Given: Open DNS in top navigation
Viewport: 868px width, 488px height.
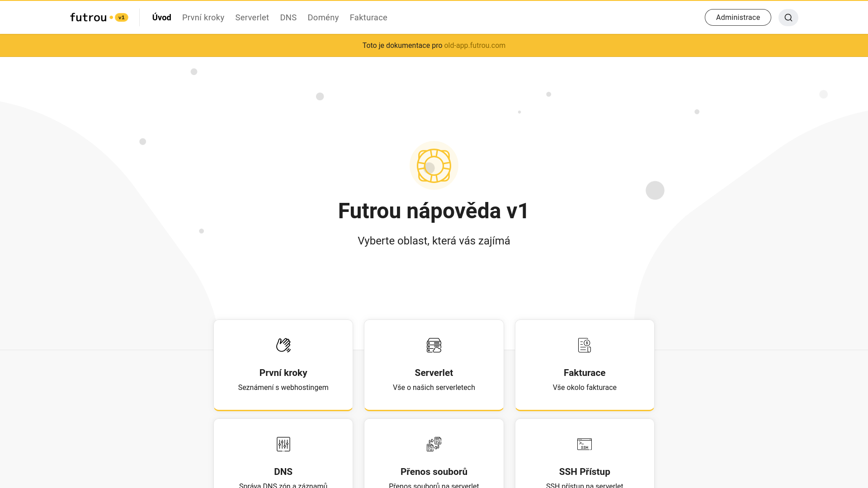Looking at the screenshot, I should coord(288,18).
